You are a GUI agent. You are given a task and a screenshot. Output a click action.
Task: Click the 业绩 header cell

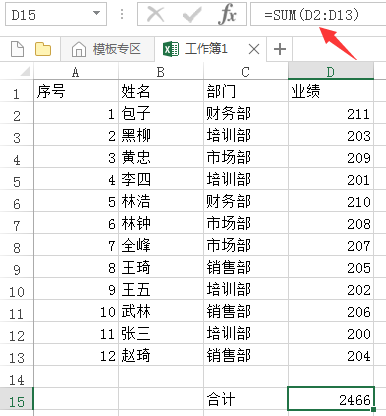(x=331, y=91)
